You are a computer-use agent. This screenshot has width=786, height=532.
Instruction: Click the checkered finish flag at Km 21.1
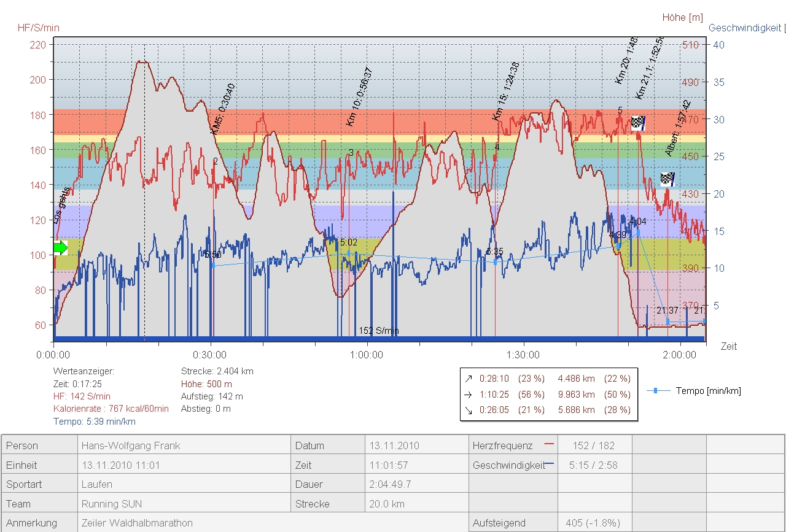(x=639, y=123)
